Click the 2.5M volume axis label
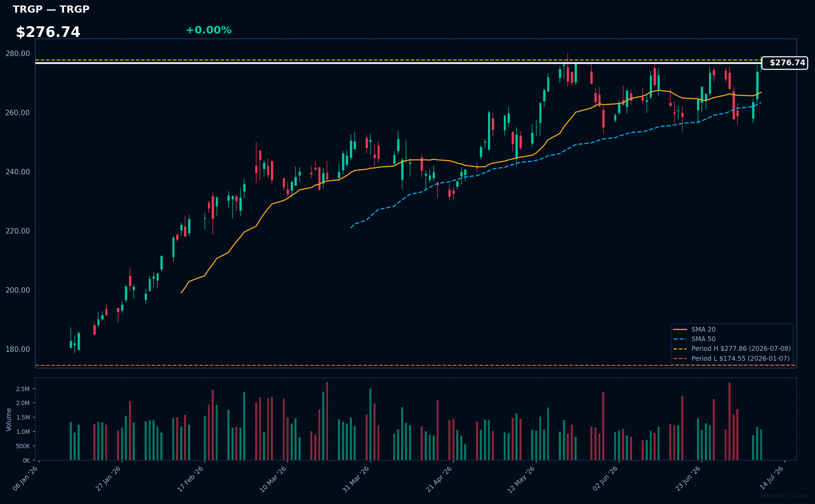 pos(23,389)
